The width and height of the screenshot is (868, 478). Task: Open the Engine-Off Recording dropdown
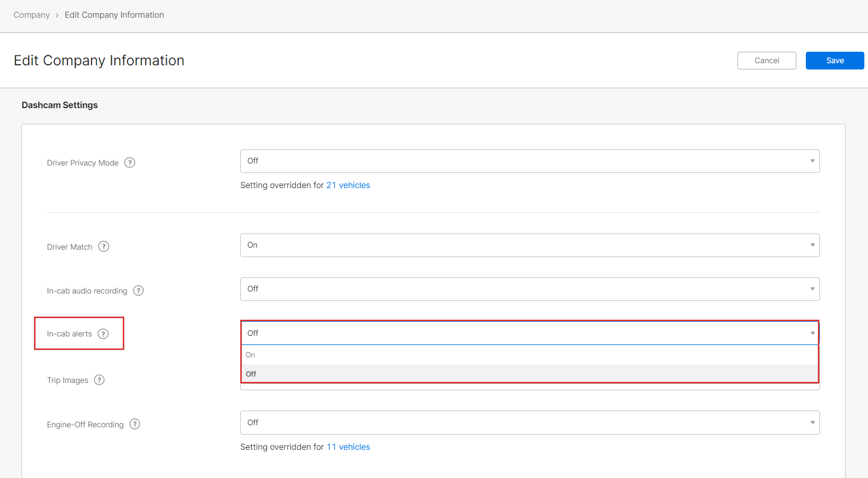[x=530, y=423]
